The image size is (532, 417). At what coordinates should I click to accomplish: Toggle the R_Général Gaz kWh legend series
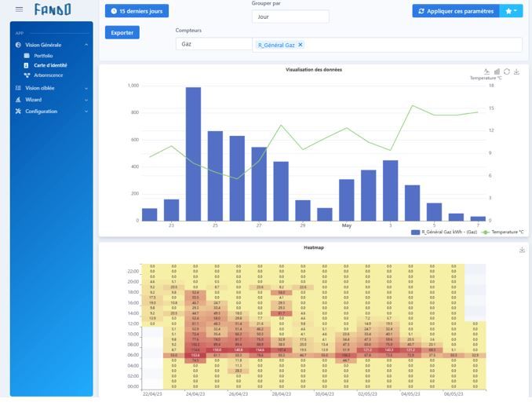click(x=444, y=232)
